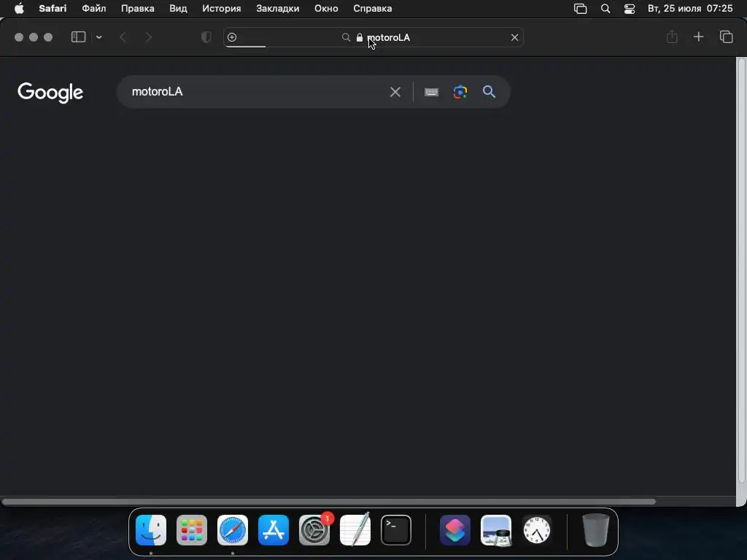The height and width of the screenshot is (560, 747).
Task: Click the Safari address bar field
Action: (x=373, y=37)
